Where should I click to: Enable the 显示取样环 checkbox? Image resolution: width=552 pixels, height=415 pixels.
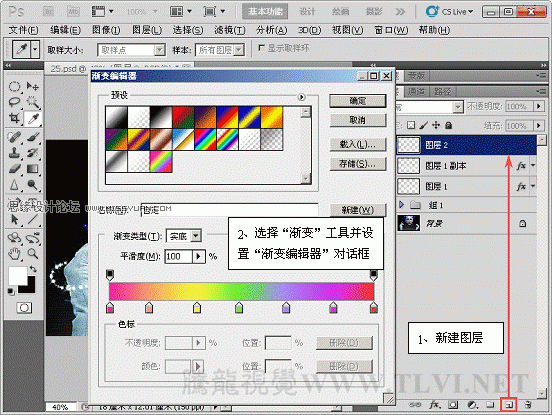click(x=261, y=48)
